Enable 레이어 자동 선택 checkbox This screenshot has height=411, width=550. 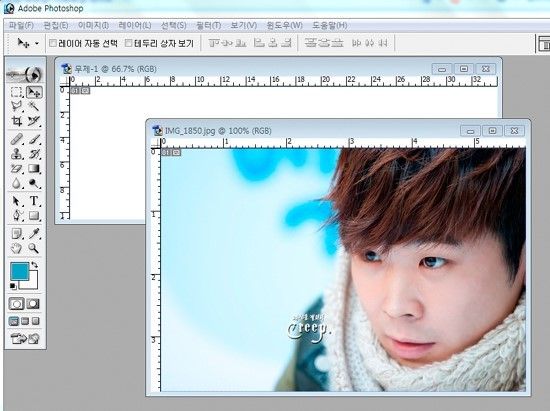[53, 43]
